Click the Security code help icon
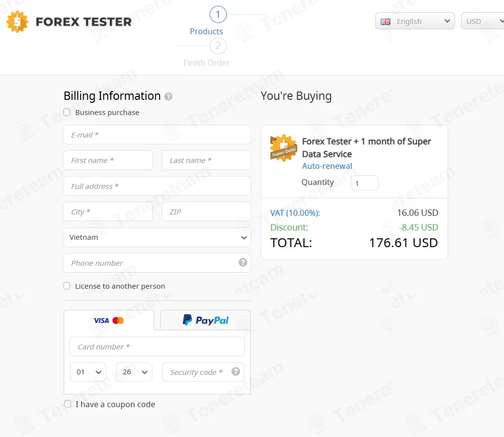 tap(236, 371)
